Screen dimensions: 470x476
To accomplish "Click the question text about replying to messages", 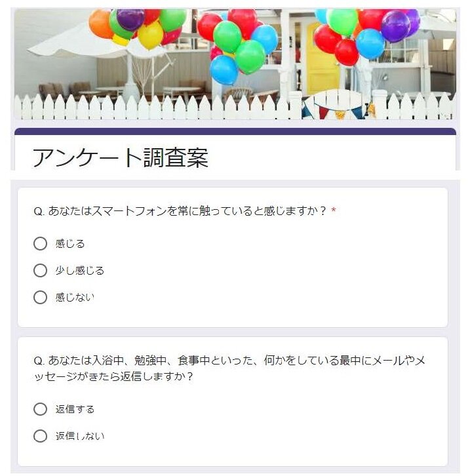I will coord(229,369).
